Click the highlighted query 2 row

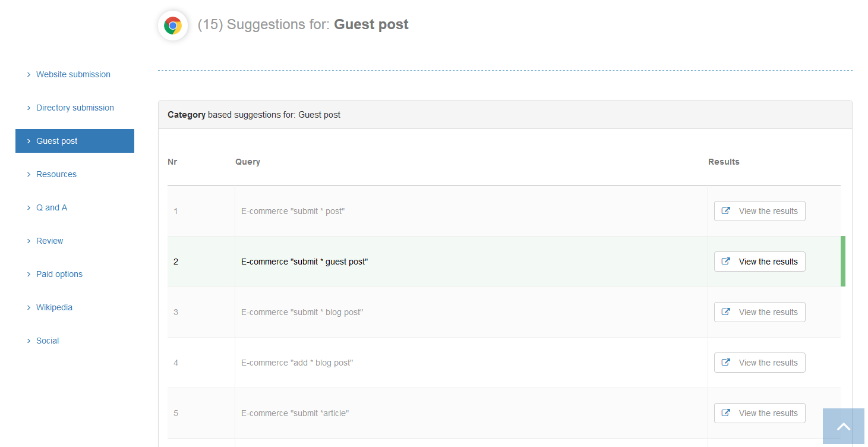pos(416,262)
